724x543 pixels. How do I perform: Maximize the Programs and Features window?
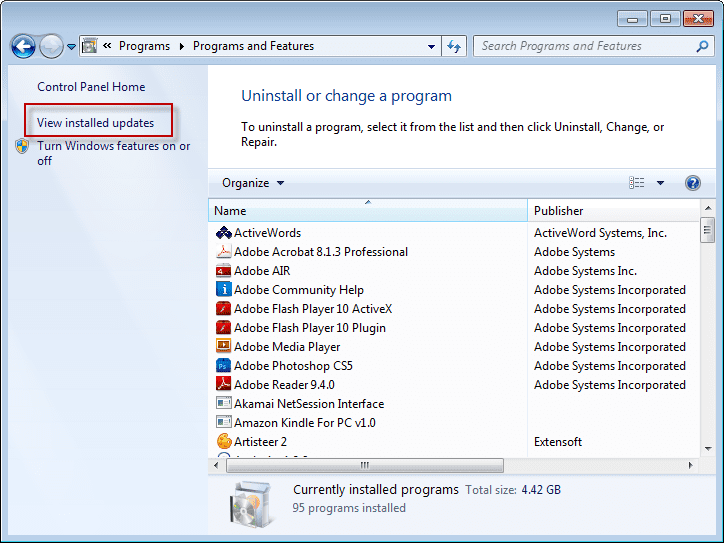(x=665, y=19)
